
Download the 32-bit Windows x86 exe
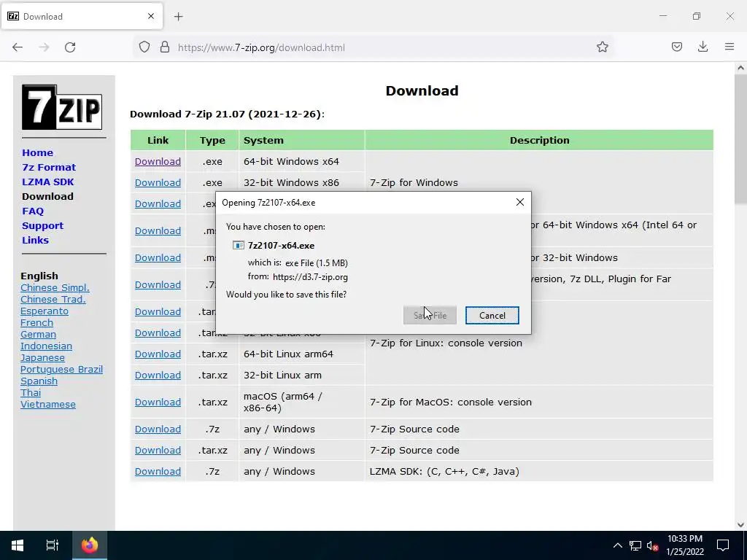click(x=158, y=183)
